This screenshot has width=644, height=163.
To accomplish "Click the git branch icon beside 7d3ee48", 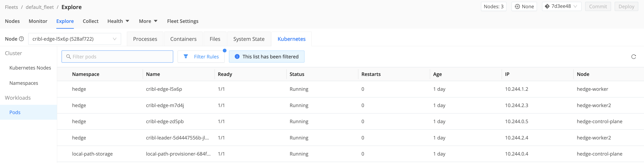I will [547, 7].
